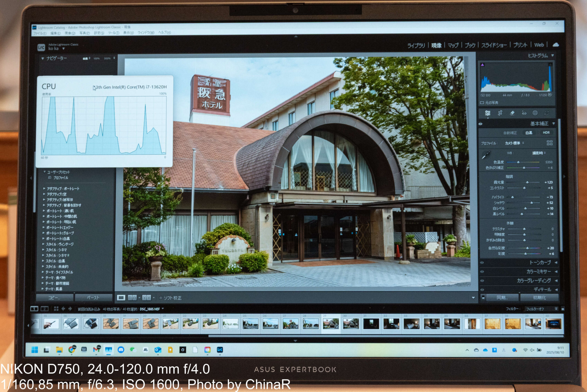The height and width of the screenshot is (392, 587).
Task: Toggle visibility eye of カラーミキサー panel
Action: [x=482, y=272]
